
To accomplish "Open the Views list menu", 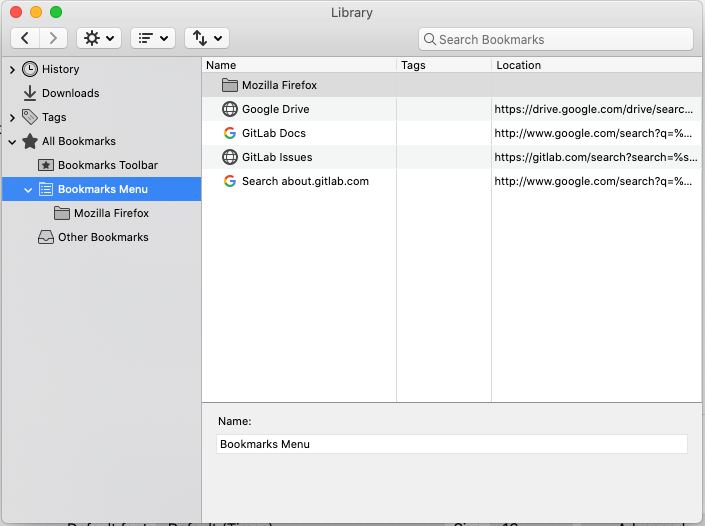I will [x=153, y=38].
